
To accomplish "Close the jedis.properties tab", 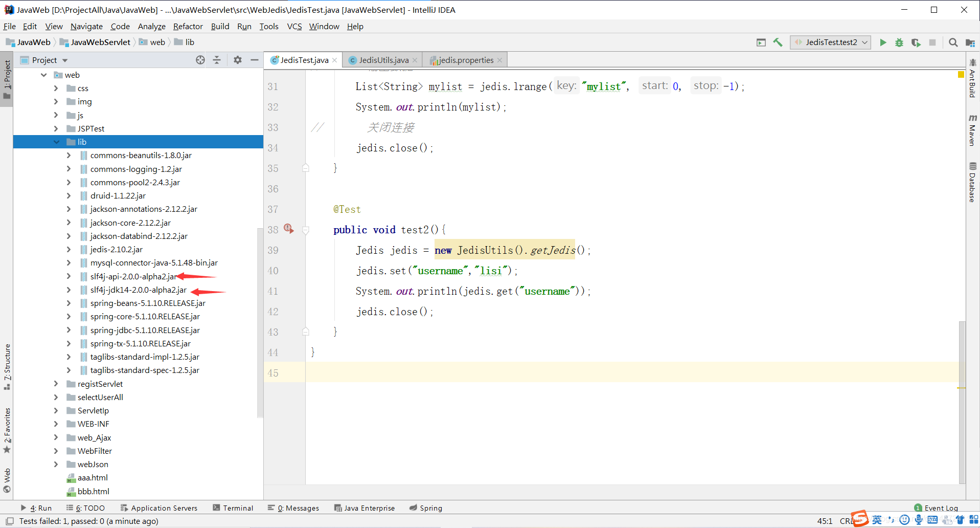I will (499, 60).
